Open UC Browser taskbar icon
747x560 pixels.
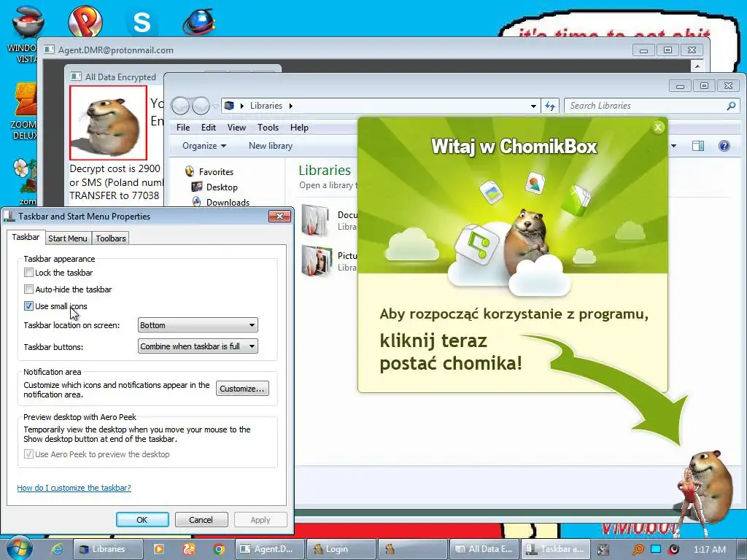189,549
